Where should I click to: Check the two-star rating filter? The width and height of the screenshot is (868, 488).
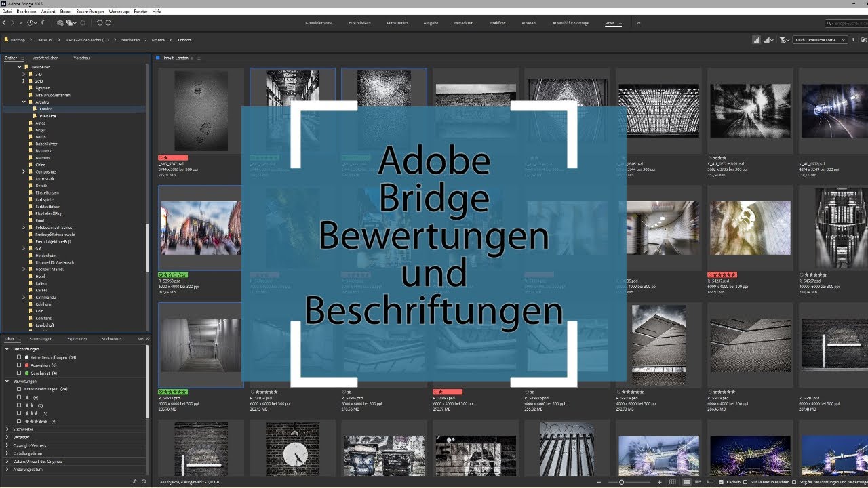pos(19,405)
